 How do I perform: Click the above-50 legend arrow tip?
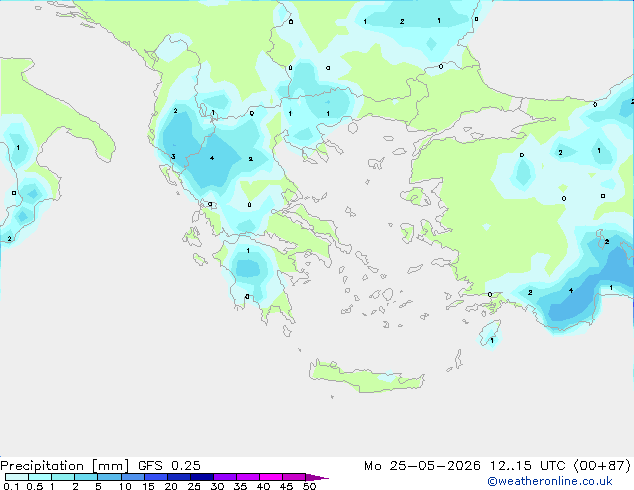coord(317,477)
